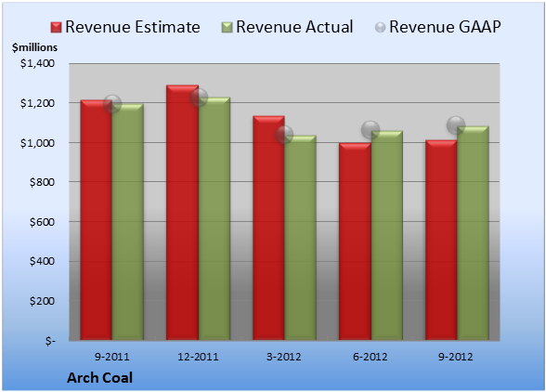The width and height of the screenshot is (546, 392).
Task: Click the '3-2012' quarter label
Action: point(284,357)
